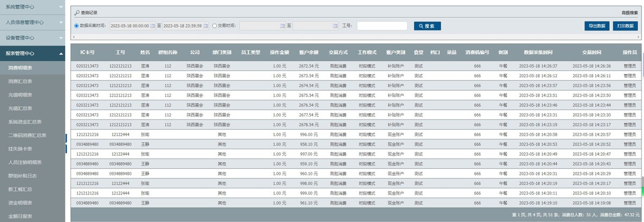
Task: Expand the 设备管理中心 menu section
Action: coord(32,38)
